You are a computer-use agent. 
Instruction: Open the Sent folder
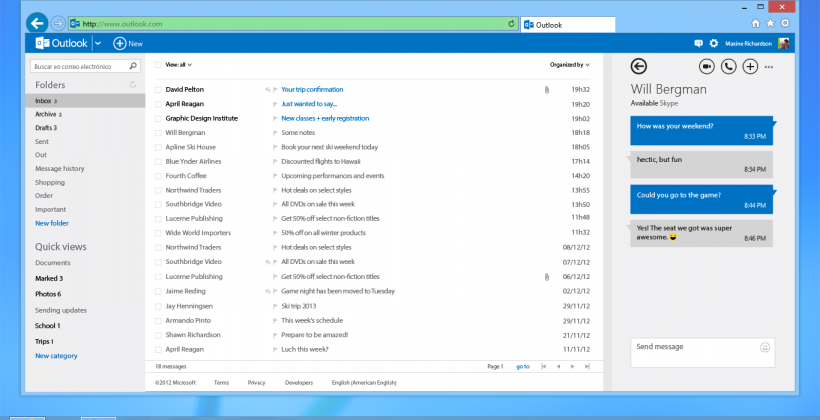click(x=42, y=142)
